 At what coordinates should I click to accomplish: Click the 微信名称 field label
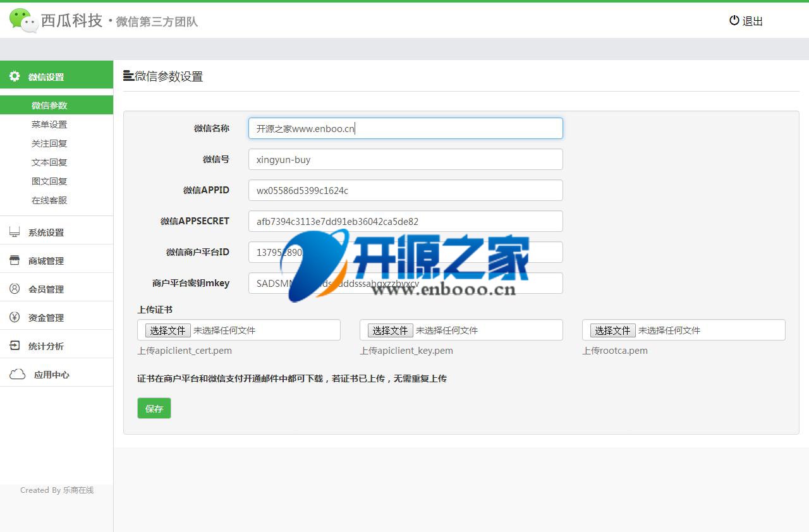[x=212, y=128]
